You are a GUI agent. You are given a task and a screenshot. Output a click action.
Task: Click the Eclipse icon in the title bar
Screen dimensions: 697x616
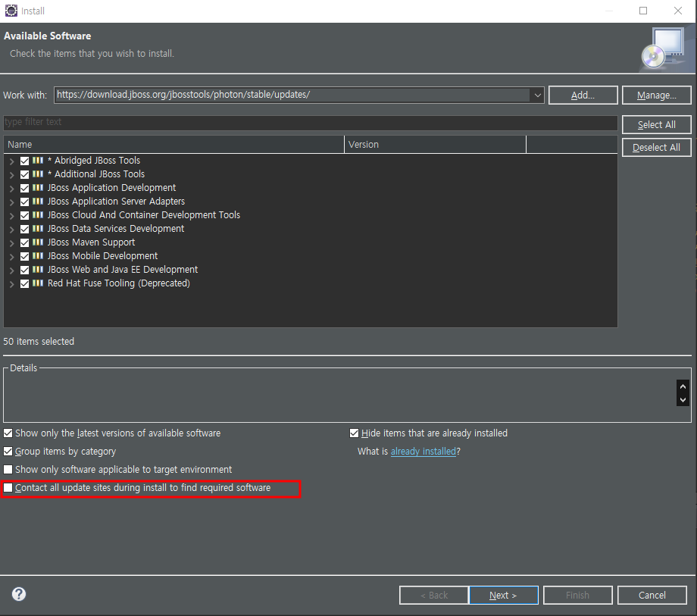11,11
